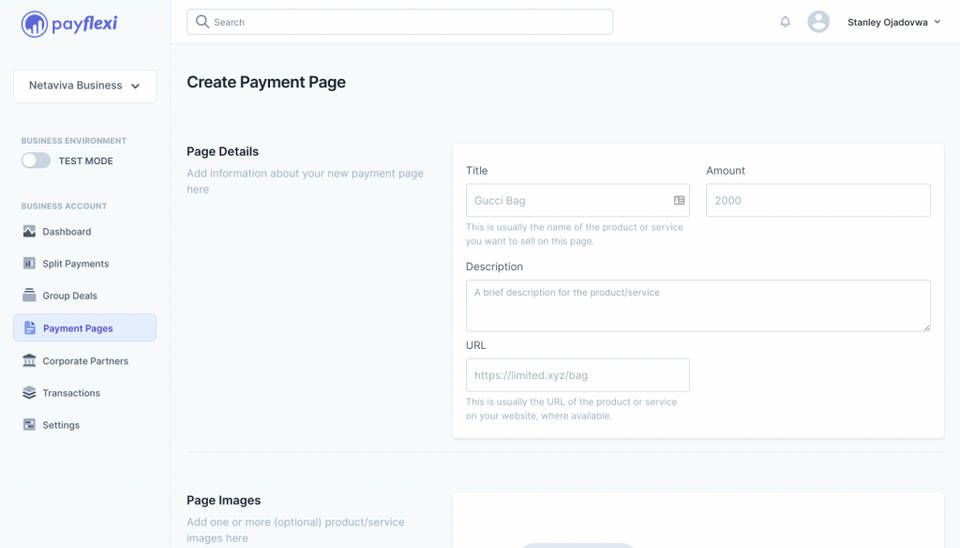
Task: Click the Corporate Partners bank icon
Action: pos(29,360)
